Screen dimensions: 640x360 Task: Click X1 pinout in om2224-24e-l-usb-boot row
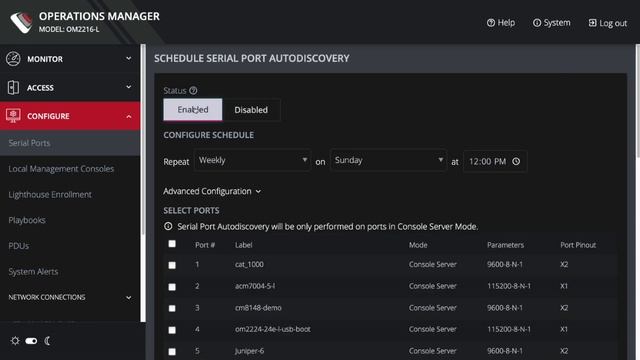coord(564,329)
